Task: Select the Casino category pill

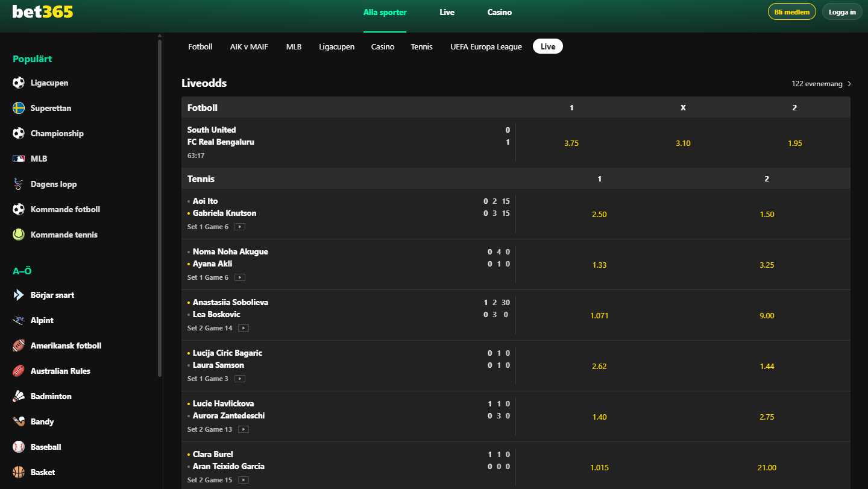Action: [383, 46]
